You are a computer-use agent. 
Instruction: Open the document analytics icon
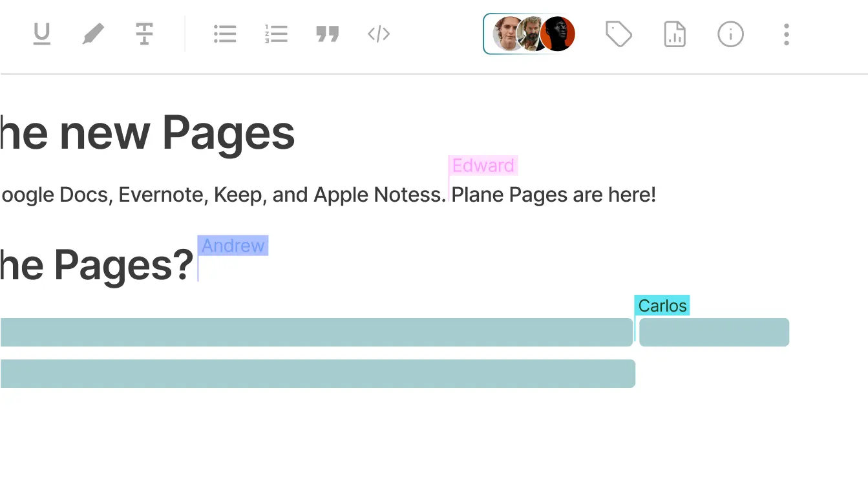[675, 34]
